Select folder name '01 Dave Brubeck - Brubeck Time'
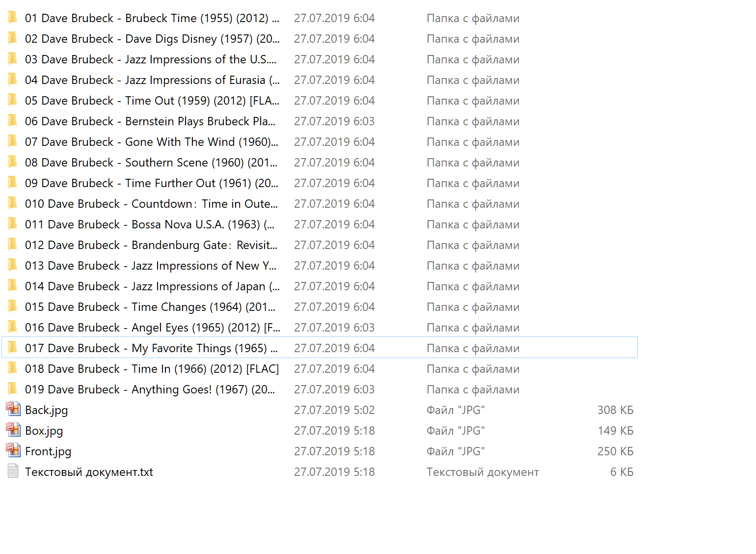Image resolution: width=756 pixels, height=554 pixels. coord(152,18)
